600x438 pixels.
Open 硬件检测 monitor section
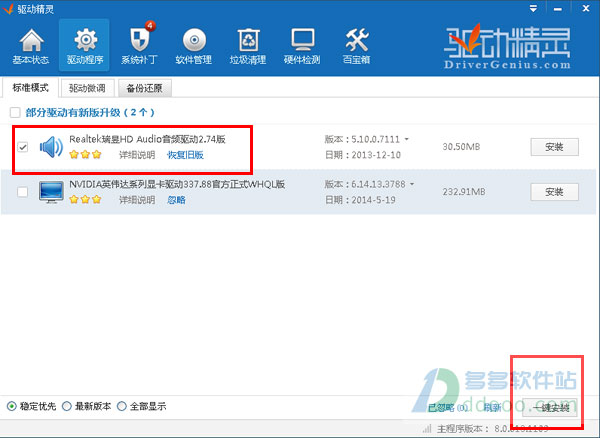tap(302, 46)
